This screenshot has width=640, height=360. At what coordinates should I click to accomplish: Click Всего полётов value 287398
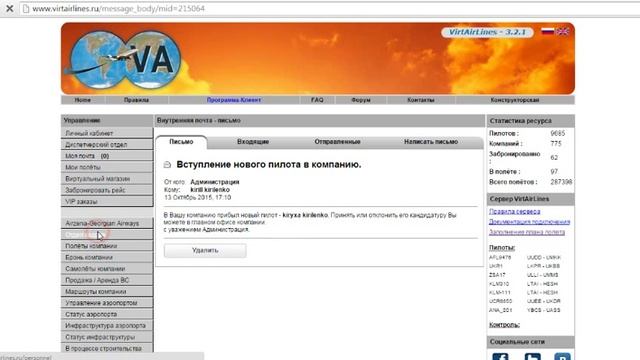561,182
